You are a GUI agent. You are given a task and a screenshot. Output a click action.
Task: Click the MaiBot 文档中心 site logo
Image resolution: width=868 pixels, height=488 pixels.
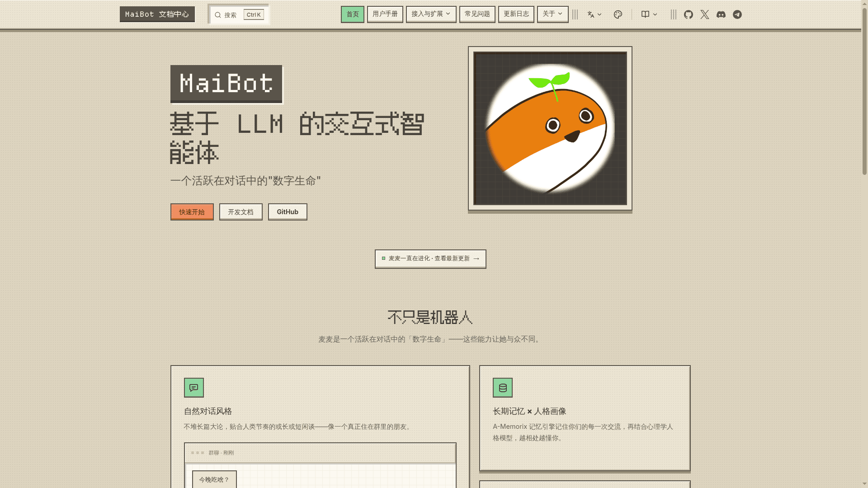point(157,14)
